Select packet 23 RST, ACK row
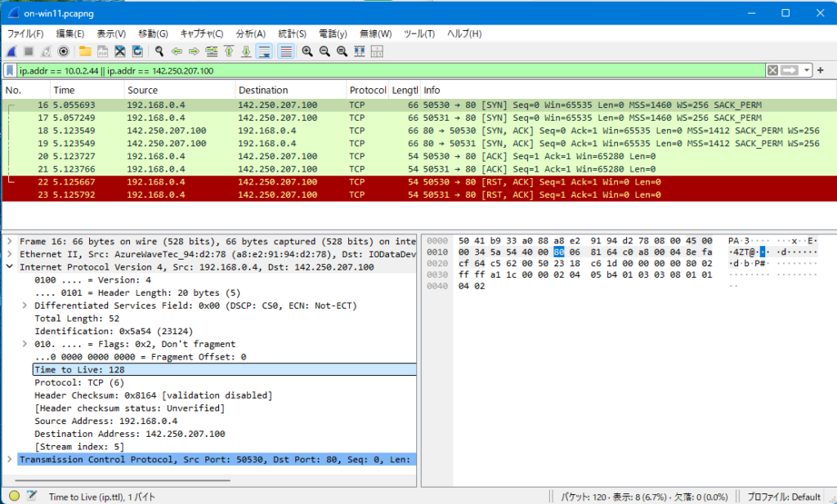The image size is (837, 504). click(x=419, y=194)
